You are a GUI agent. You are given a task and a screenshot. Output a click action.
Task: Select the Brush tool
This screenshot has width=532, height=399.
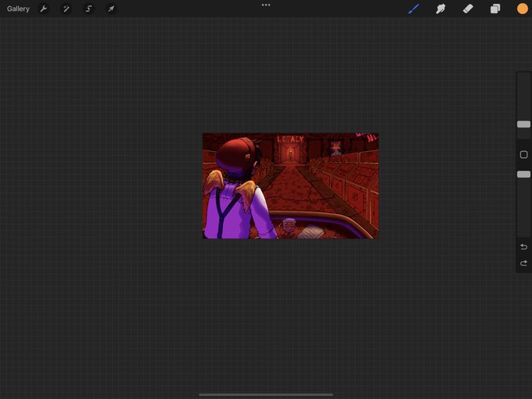[x=414, y=9]
